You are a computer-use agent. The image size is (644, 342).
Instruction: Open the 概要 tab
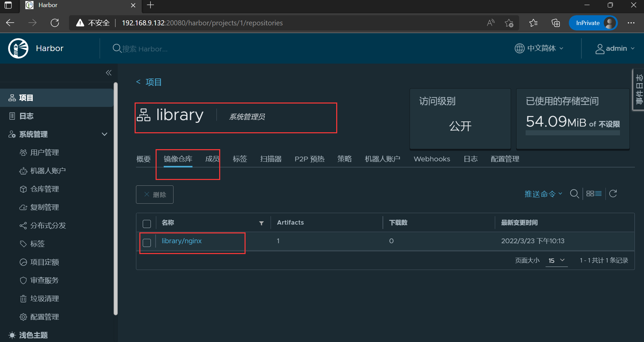coord(143,159)
